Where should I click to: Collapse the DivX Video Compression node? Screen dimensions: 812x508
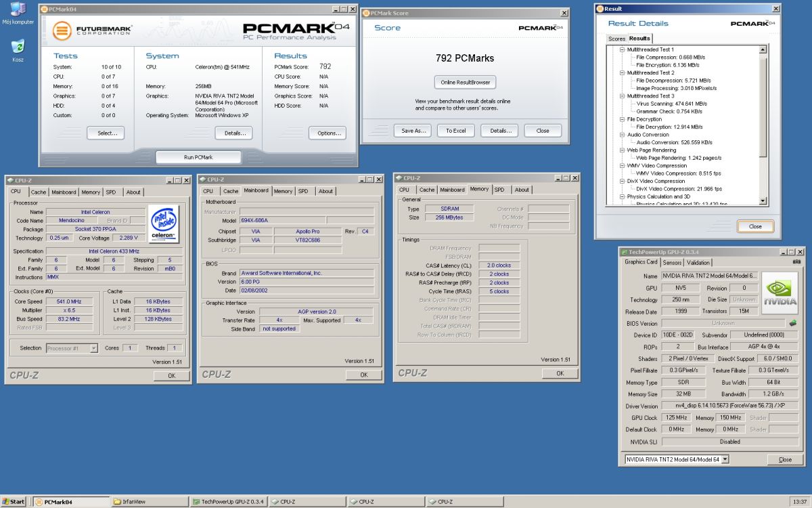tap(622, 181)
